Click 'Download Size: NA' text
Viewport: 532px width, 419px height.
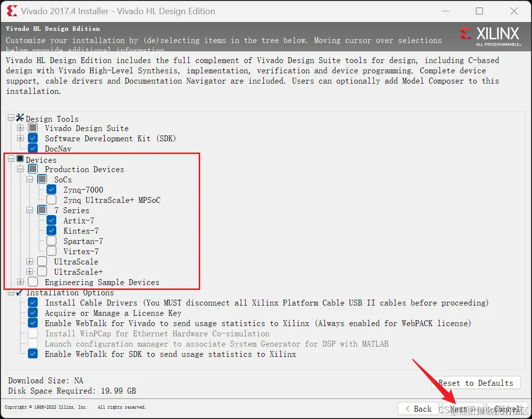(46, 380)
